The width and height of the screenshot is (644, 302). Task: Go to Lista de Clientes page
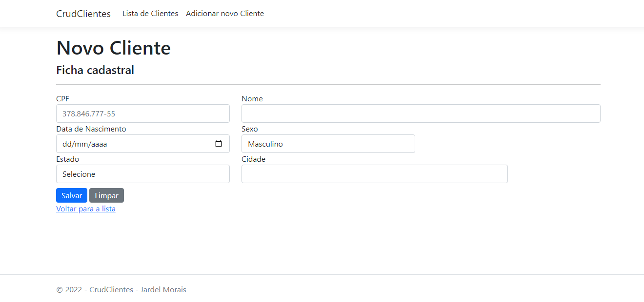click(150, 14)
